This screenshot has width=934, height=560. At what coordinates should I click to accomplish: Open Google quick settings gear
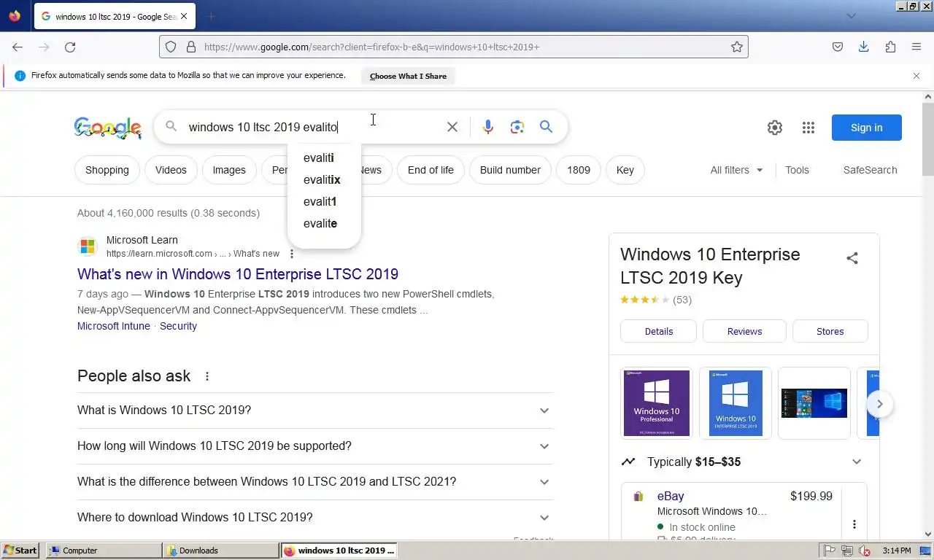tap(775, 128)
